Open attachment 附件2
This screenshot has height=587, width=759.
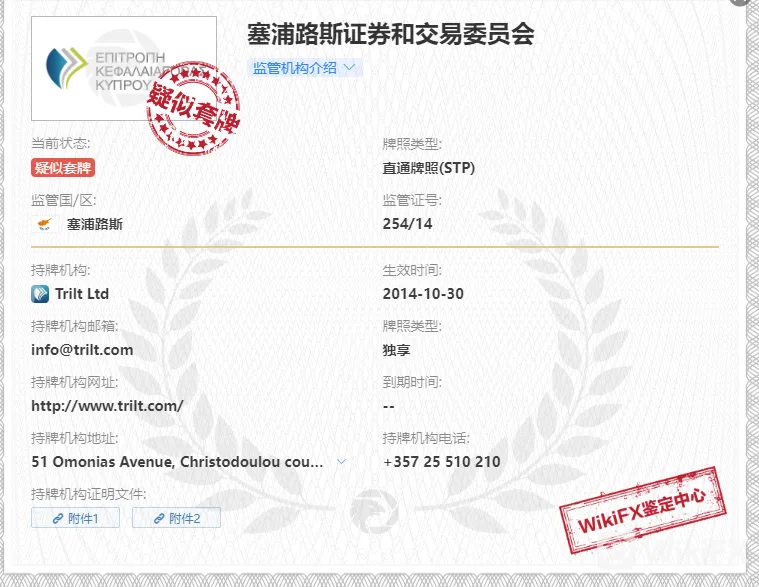coord(176,518)
